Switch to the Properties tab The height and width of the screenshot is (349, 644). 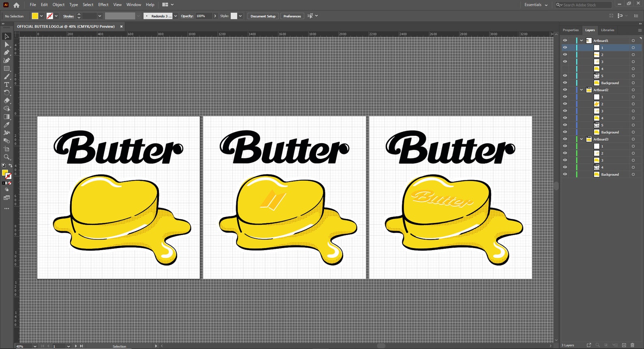(571, 30)
